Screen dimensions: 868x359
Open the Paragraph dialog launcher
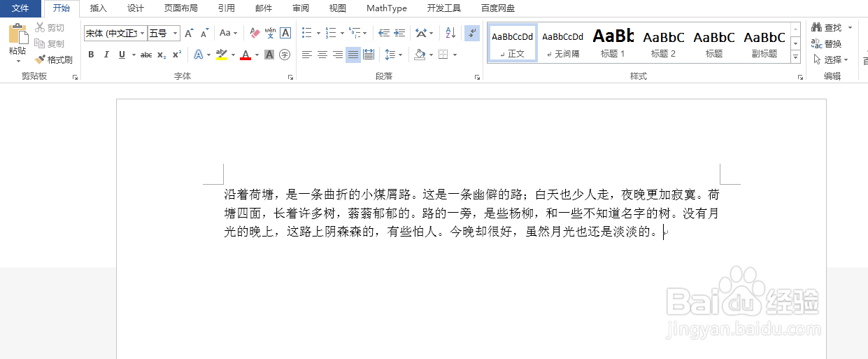(477, 77)
